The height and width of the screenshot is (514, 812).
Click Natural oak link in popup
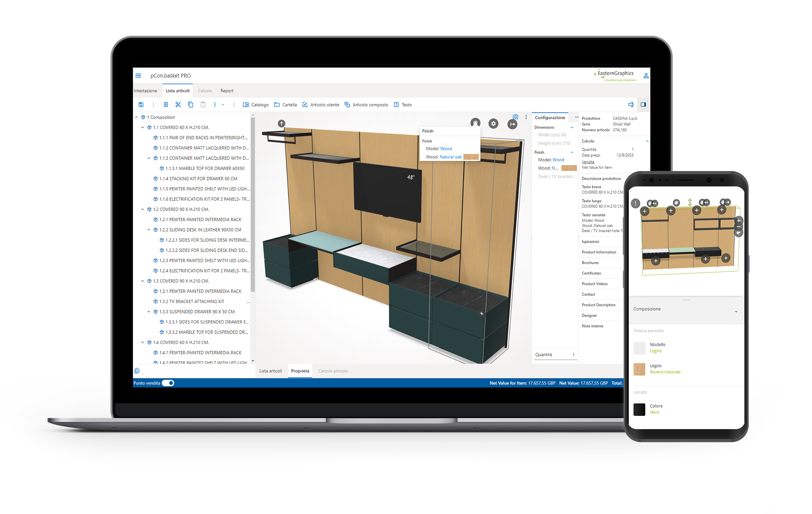point(451,157)
